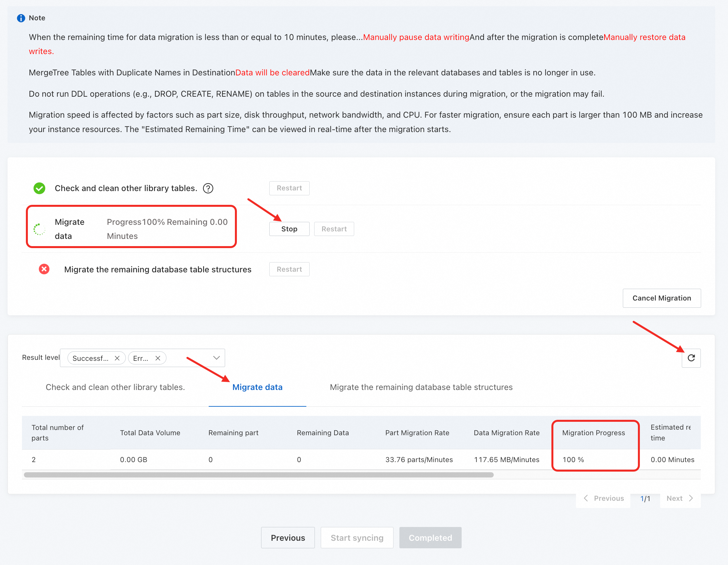Click the green success checkmark icon
Image resolution: width=728 pixels, height=565 pixels.
point(39,188)
